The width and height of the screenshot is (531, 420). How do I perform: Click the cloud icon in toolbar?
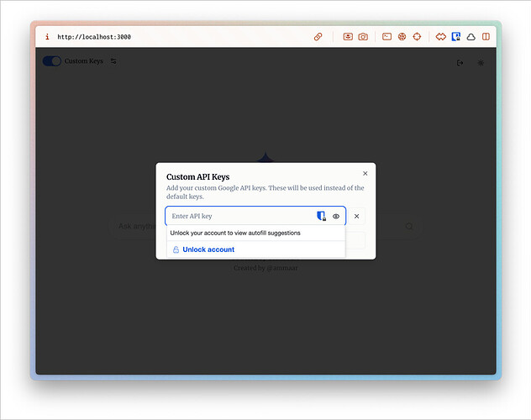(471, 37)
